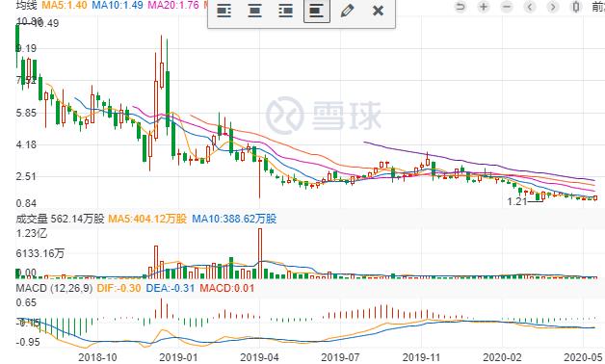Click the 5.85 price axis label

click(26, 113)
